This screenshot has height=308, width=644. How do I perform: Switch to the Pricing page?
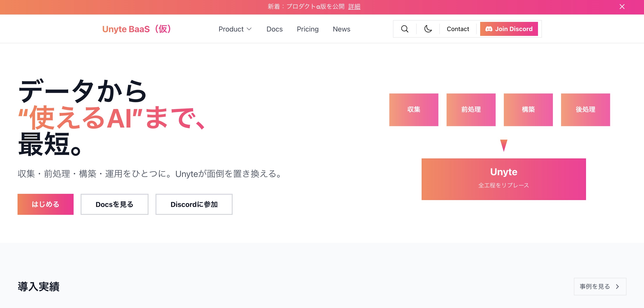pyautogui.click(x=308, y=29)
